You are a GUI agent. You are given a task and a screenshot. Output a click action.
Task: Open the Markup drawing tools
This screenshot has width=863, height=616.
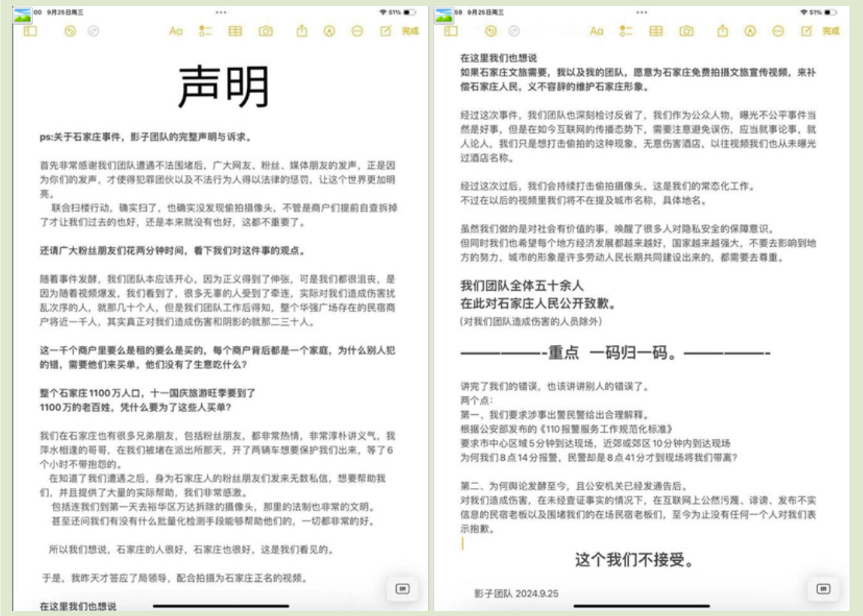[x=330, y=31]
